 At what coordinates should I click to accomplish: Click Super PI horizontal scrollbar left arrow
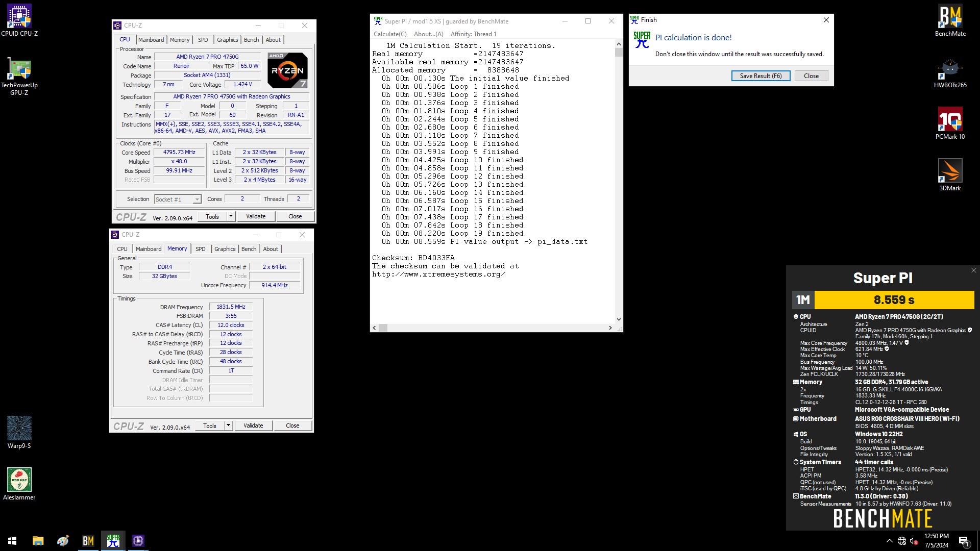pyautogui.click(x=375, y=328)
